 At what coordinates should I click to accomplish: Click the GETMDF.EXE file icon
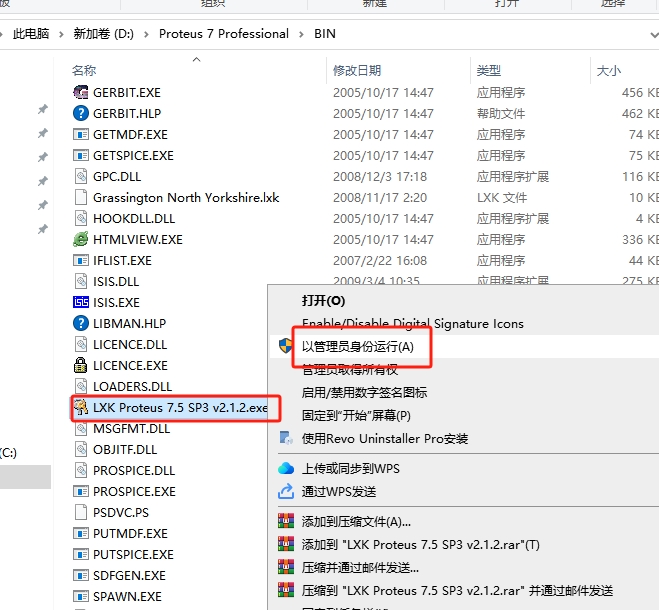81,134
